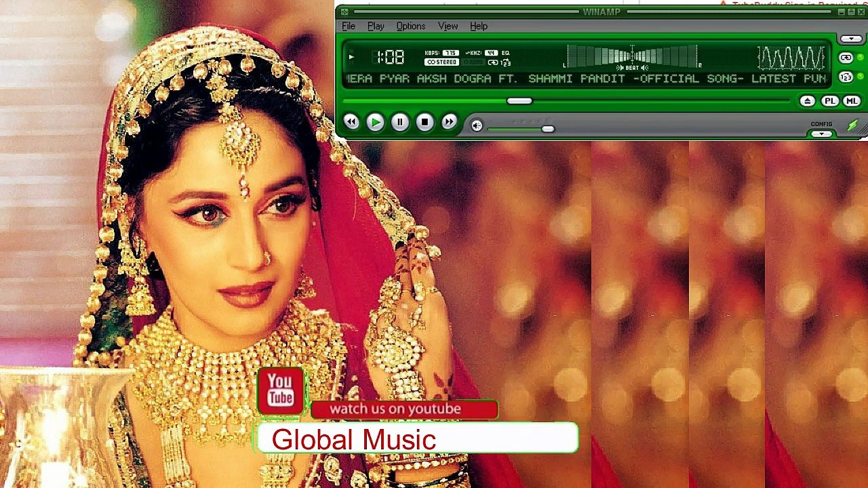Stop playback with the Stop button
Viewport: 868px width, 488px height.
(x=425, y=122)
